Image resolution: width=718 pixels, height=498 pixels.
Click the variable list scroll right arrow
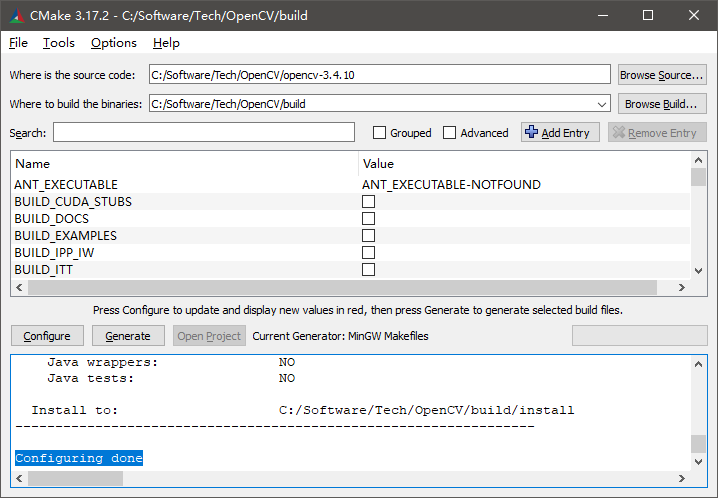682,287
